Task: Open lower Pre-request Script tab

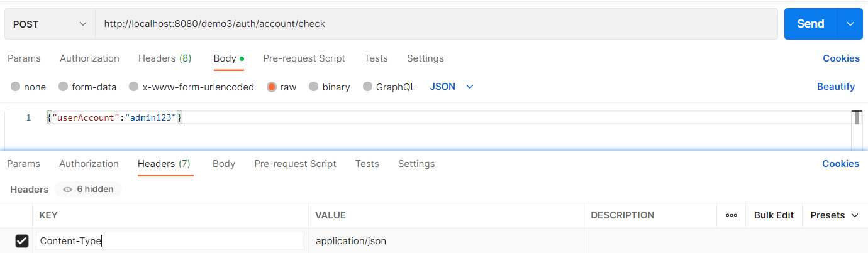Action: (295, 164)
